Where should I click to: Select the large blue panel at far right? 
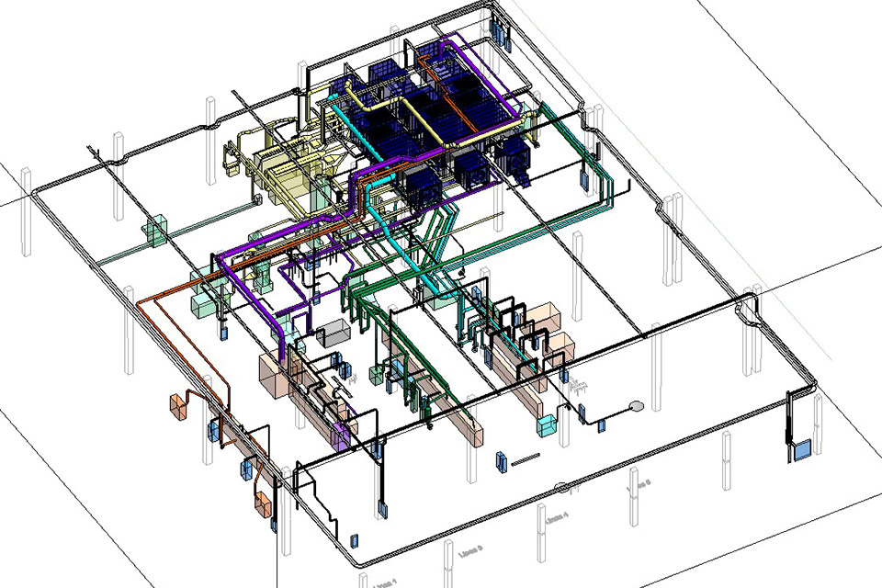point(802,451)
